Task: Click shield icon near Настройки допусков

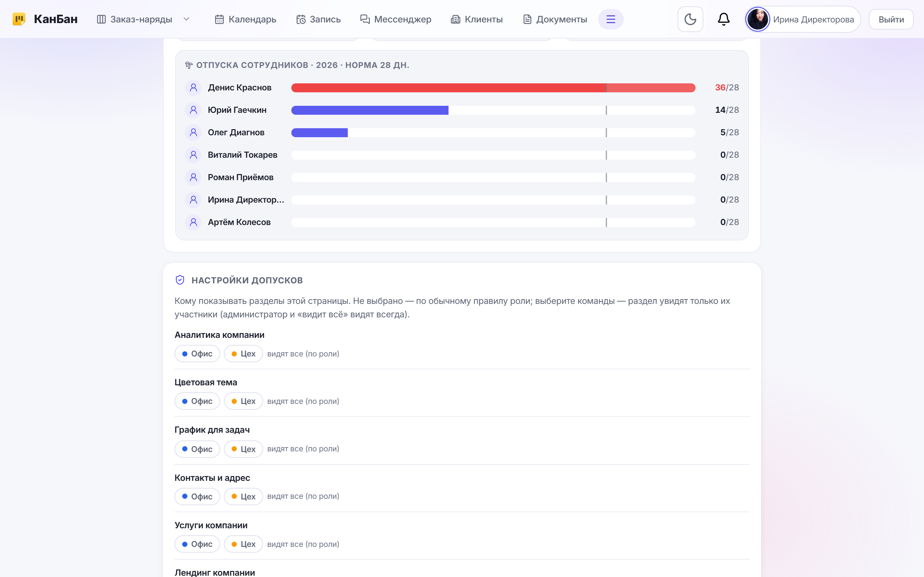Action: point(180,280)
